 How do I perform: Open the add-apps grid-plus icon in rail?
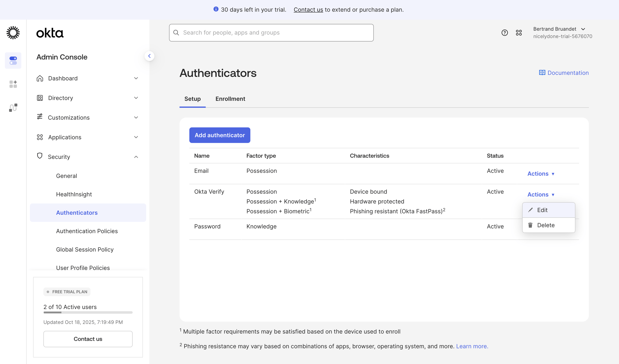click(x=13, y=84)
